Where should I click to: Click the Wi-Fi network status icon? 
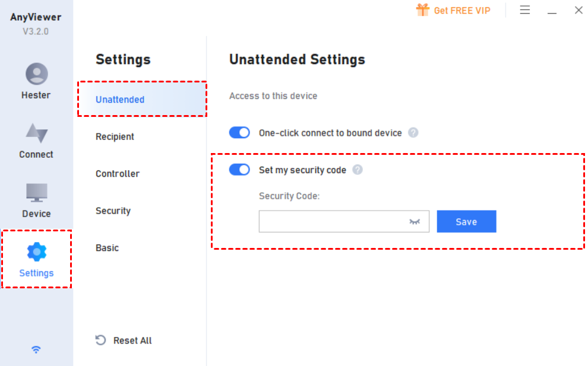pos(36,349)
